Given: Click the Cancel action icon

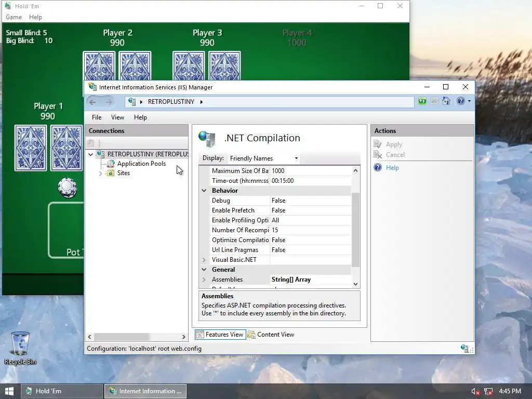Looking at the screenshot, I should pos(378,155).
